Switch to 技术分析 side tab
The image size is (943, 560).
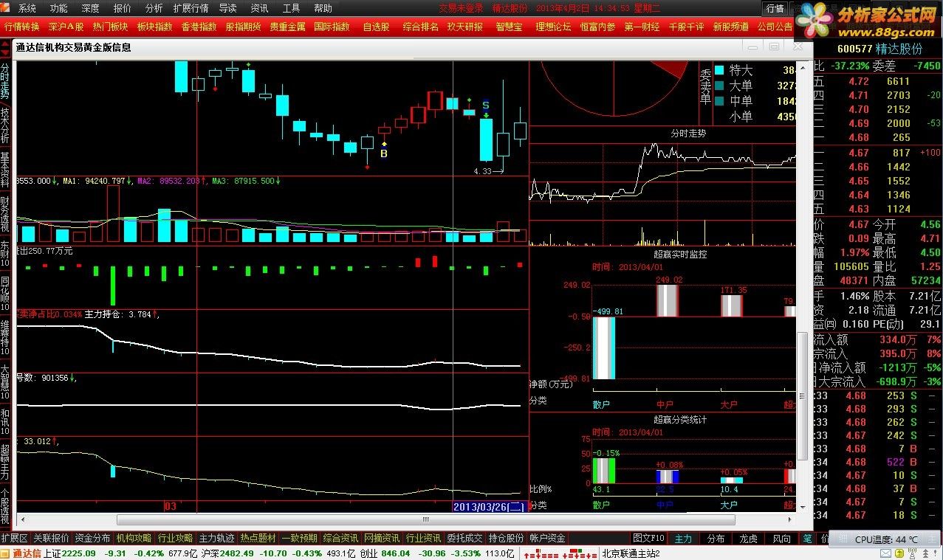[x=5, y=126]
